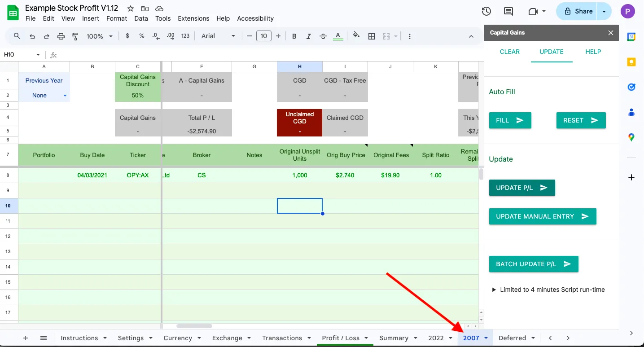This screenshot has height=347, width=644.
Task: Click the paint format roller icon
Action: tap(75, 36)
